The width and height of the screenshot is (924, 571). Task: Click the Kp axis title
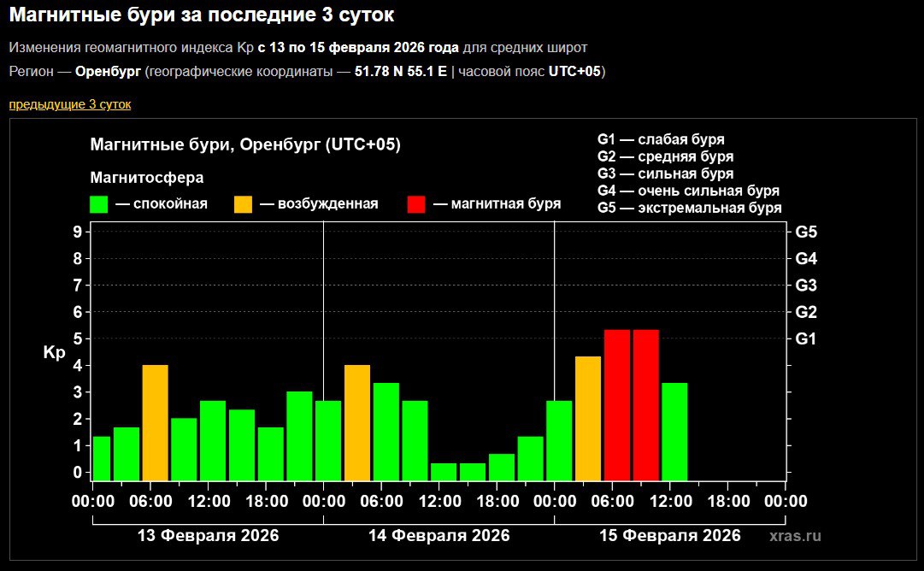click(53, 350)
